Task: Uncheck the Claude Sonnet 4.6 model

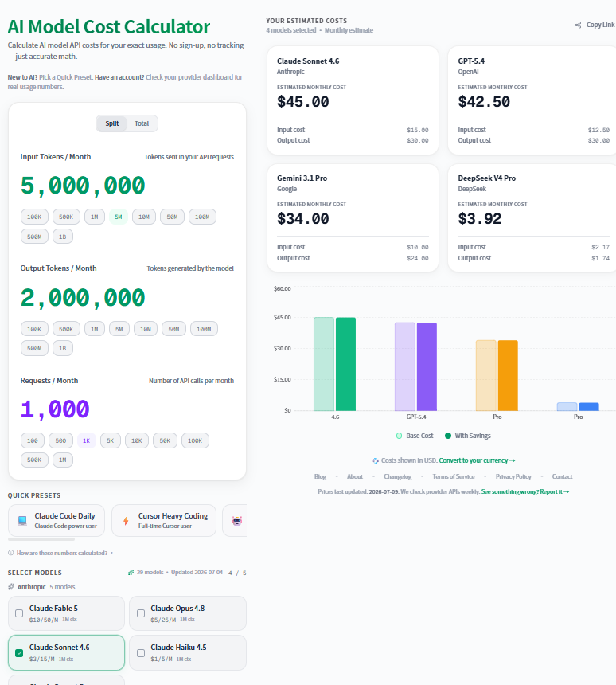Action: click(19, 652)
